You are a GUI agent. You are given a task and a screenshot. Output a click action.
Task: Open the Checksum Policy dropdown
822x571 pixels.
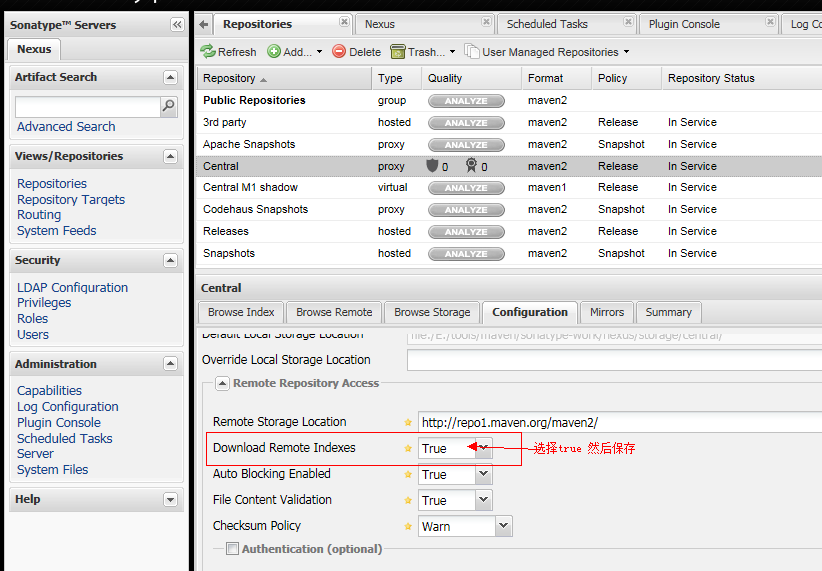click(x=503, y=526)
